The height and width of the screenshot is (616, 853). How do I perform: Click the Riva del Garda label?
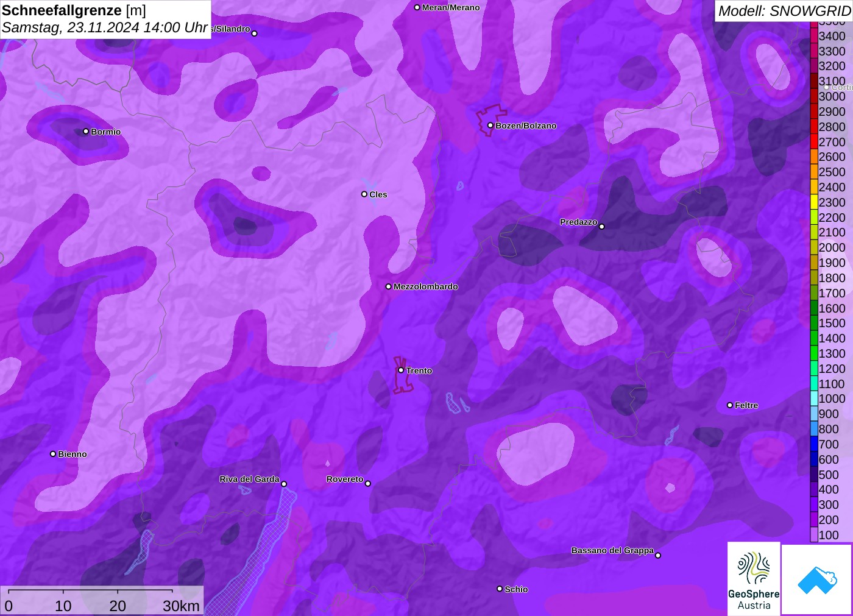[x=249, y=479]
